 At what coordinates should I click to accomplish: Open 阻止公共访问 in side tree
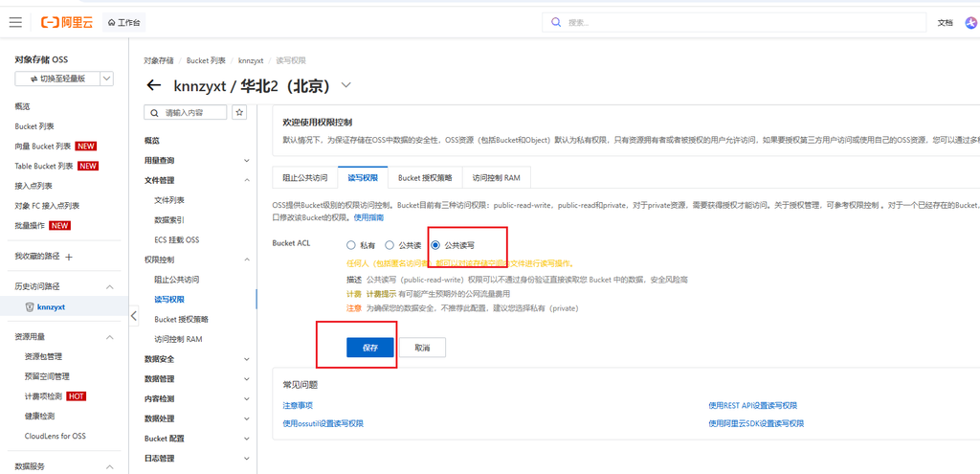pyautogui.click(x=177, y=280)
